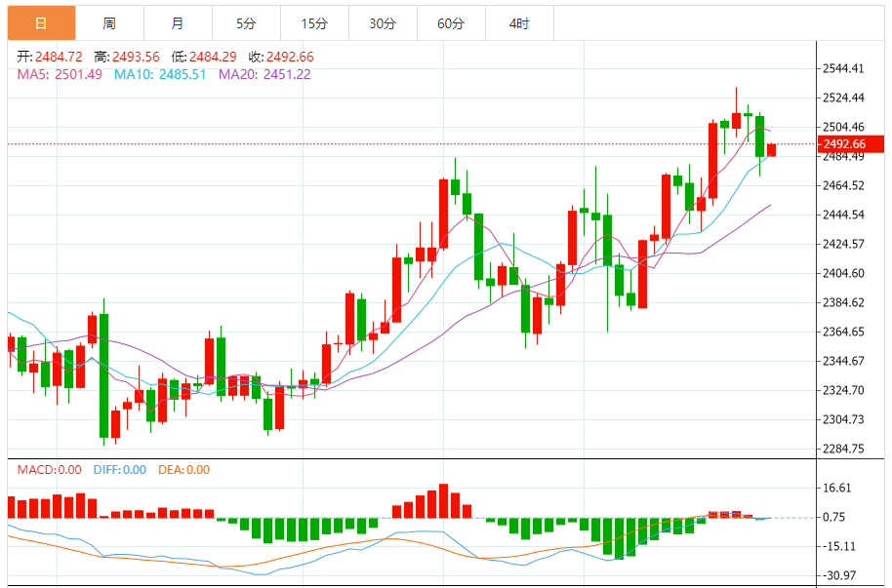Click the 0.75 MACD axis label
The height and width of the screenshot is (588, 892).
[834, 517]
